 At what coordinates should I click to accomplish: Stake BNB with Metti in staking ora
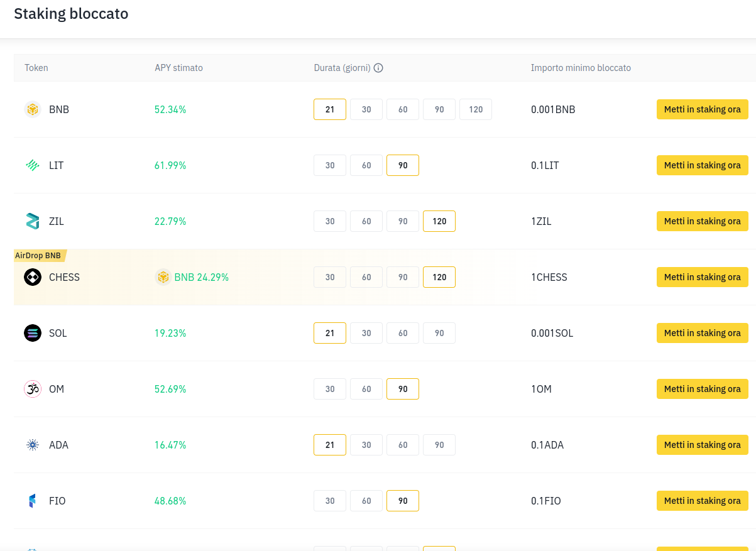point(703,109)
